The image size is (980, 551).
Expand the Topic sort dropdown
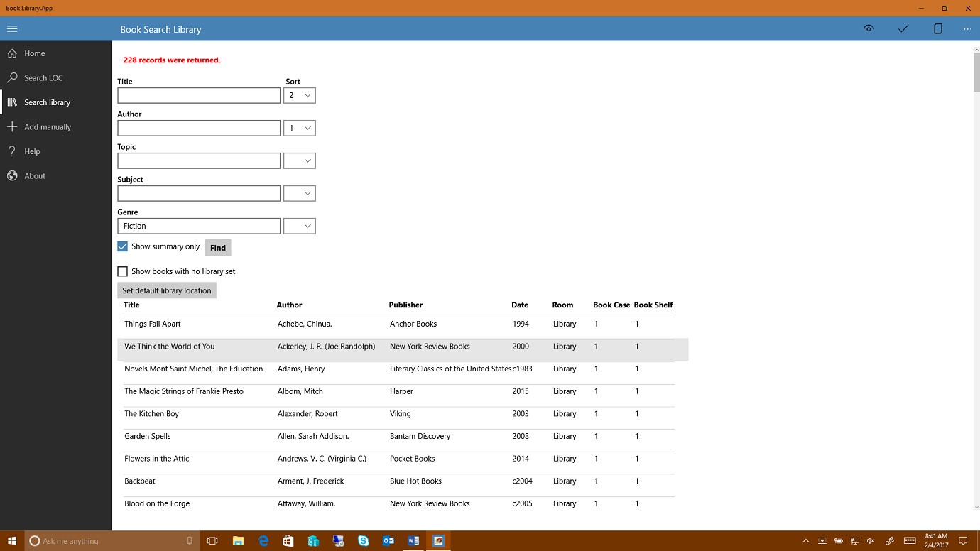click(300, 160)
